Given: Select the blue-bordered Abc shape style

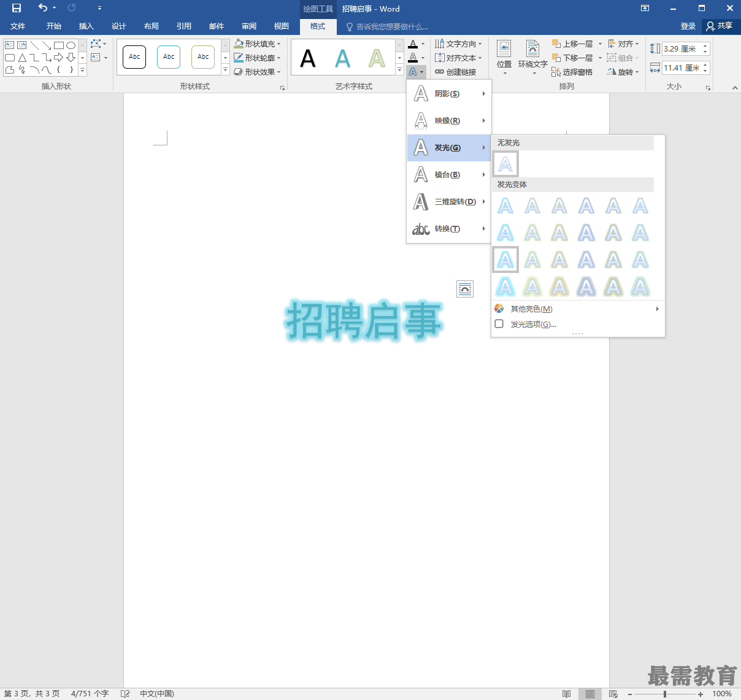Looking at the screenshot, I should click(169, 57).
